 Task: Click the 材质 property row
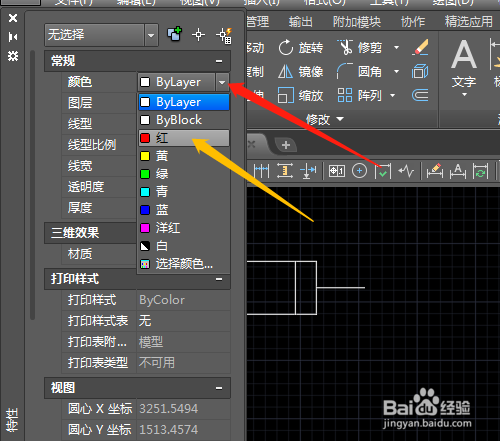(99, 254)
